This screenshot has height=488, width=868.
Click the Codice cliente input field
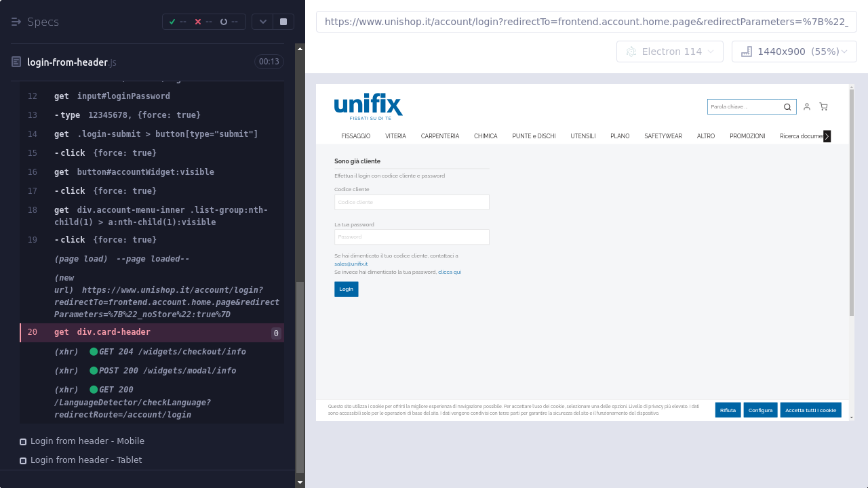pyautogui.click(x=412, y=202)
